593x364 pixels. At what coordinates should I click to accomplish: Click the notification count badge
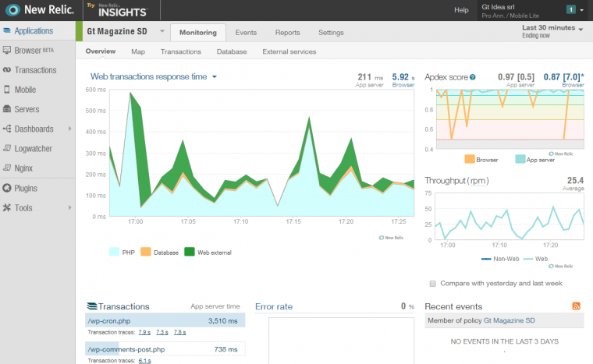571,9
